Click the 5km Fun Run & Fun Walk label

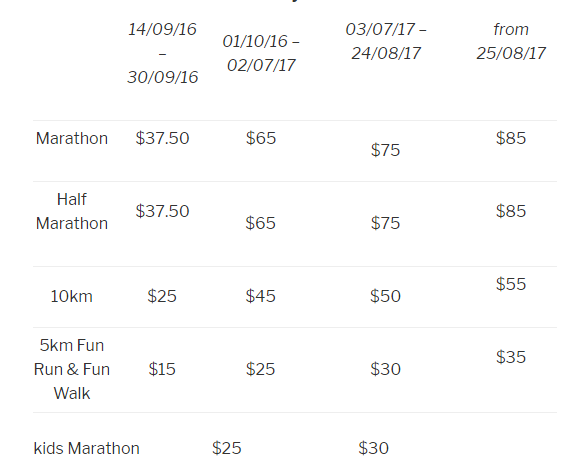click(72, 369)
